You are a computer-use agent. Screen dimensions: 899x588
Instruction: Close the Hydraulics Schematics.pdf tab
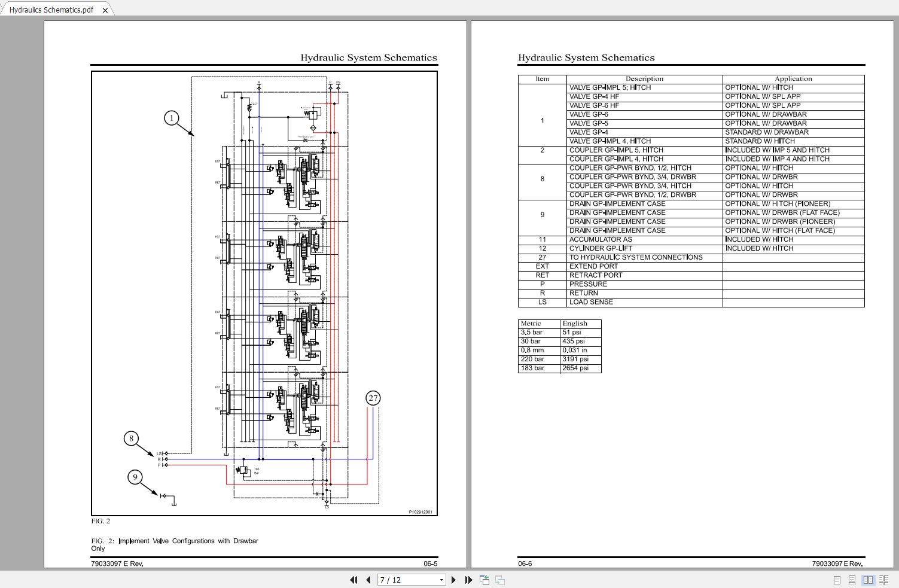(105, 10)
